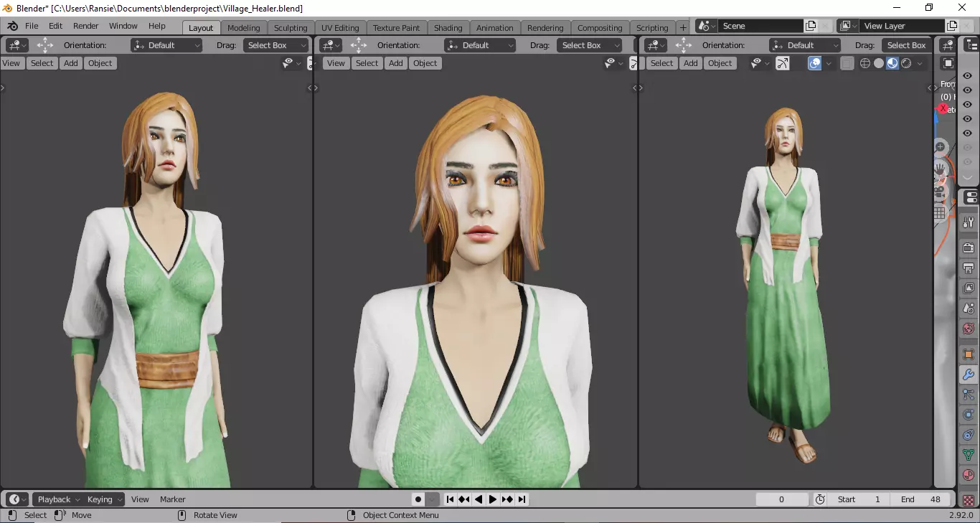Select the Move tool icon in left viewport header
Screen dimensions: 980x523
[x=45, y=45]
